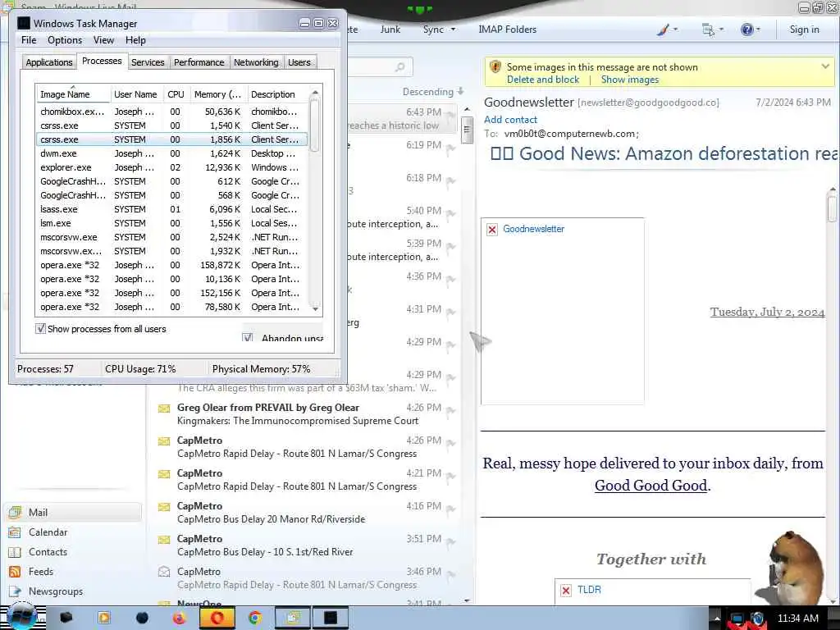Switch to the Applications tab
This screenshot has height=630, width=840.
coord(49,62)
